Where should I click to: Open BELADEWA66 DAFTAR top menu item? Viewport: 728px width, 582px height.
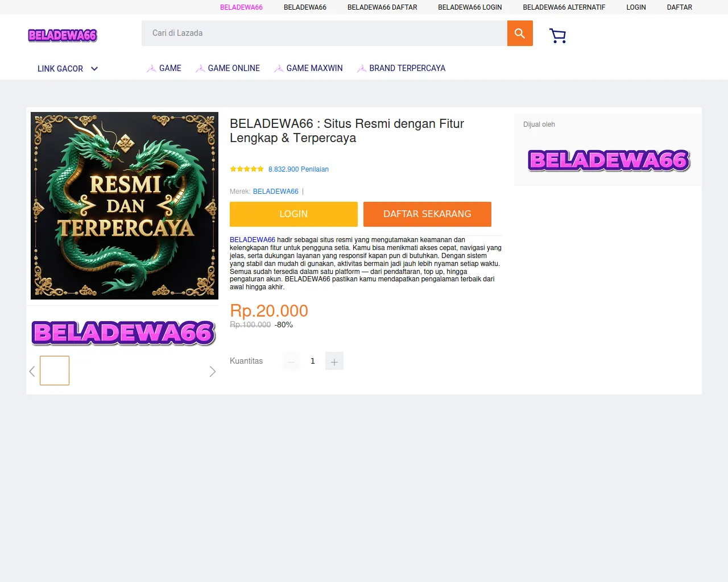point(382,7)
